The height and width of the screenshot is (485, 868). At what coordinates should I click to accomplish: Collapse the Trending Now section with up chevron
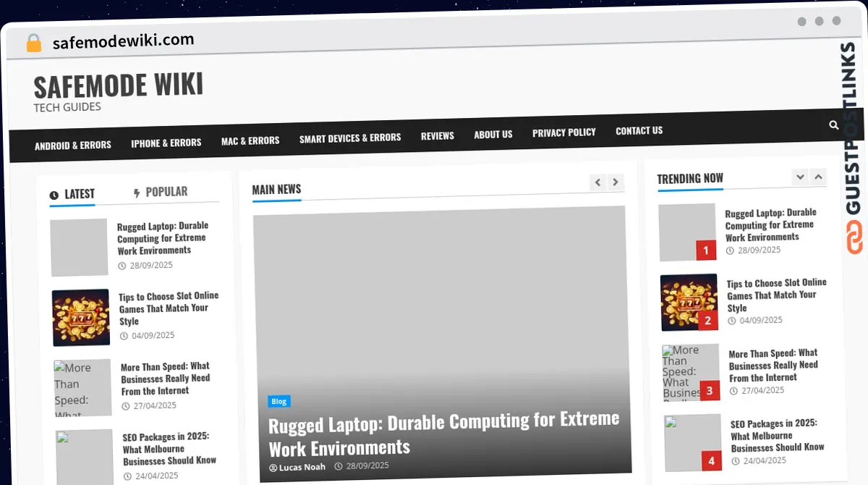point(818,177)
